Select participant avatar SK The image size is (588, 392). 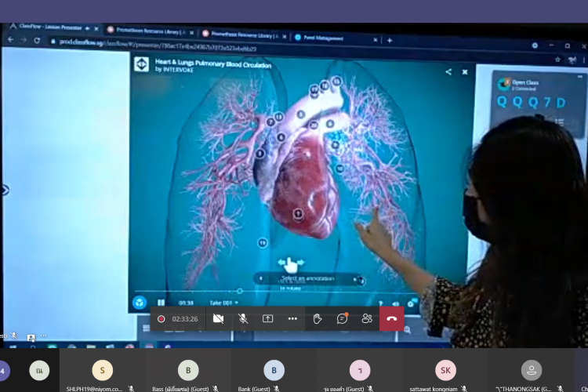pyautogui.click(x=445, y=370)
